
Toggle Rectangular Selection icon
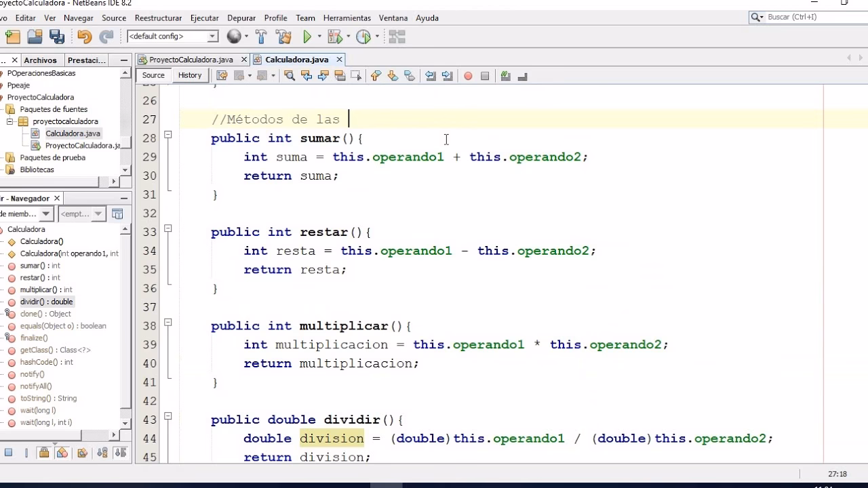coord(356,76)
